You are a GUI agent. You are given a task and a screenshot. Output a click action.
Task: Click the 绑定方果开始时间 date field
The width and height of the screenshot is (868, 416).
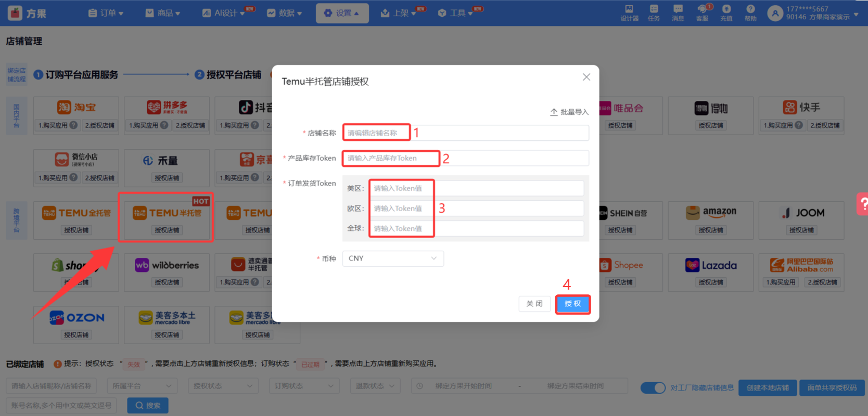pyautogui.click(x=464, y=386)
